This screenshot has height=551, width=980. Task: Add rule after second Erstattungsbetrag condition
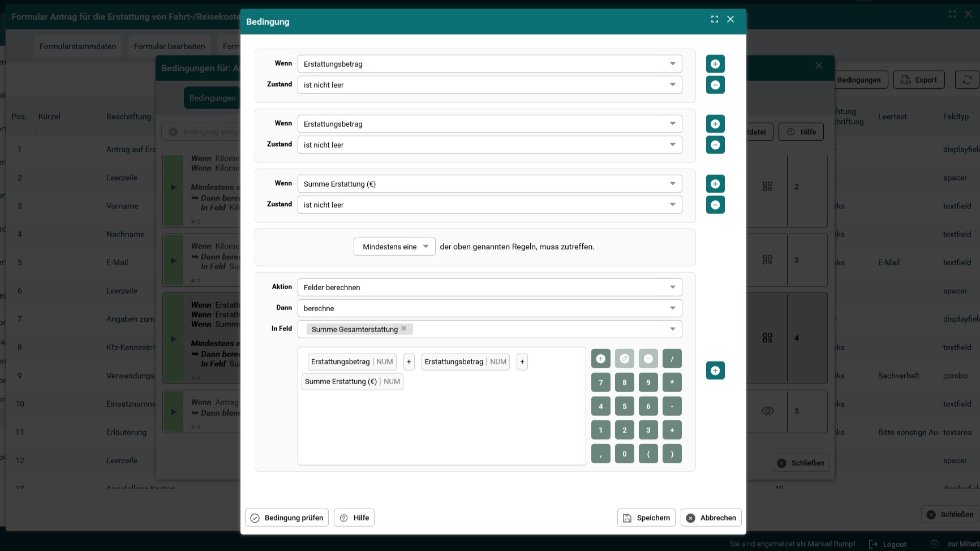pos(715,124)
